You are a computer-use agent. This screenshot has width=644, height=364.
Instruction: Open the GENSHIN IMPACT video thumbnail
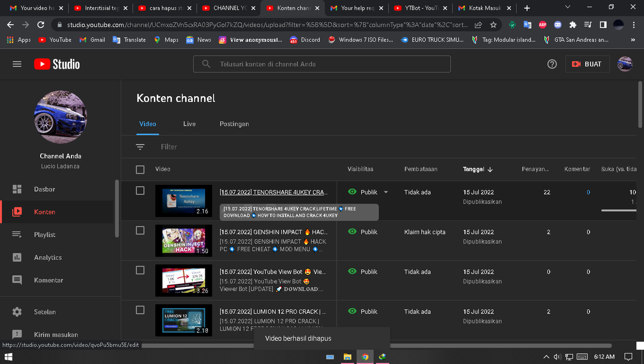tap(184, 241)
